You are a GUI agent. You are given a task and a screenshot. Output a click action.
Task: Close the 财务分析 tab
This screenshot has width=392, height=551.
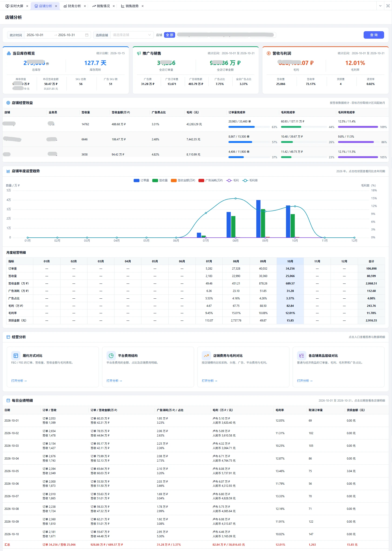tap(85, 6)
